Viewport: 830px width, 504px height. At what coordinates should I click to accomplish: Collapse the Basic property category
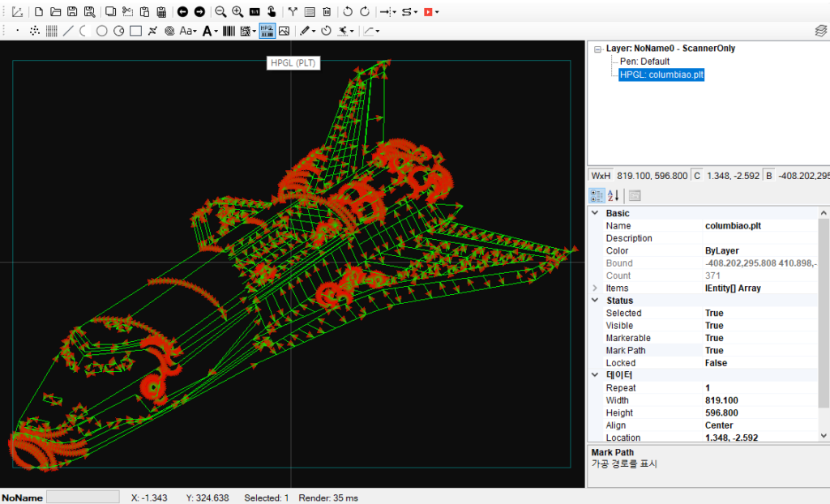(x=595, y=213)
